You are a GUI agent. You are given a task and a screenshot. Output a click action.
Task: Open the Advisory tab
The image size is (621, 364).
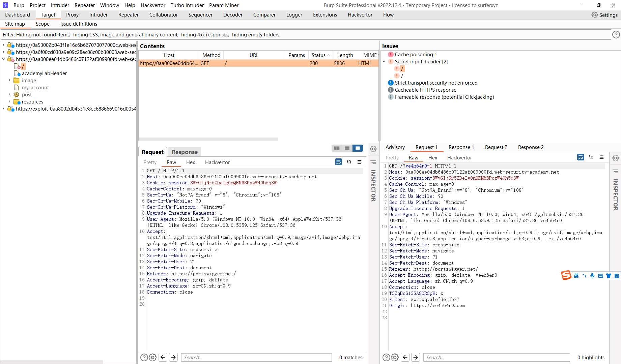395,147
